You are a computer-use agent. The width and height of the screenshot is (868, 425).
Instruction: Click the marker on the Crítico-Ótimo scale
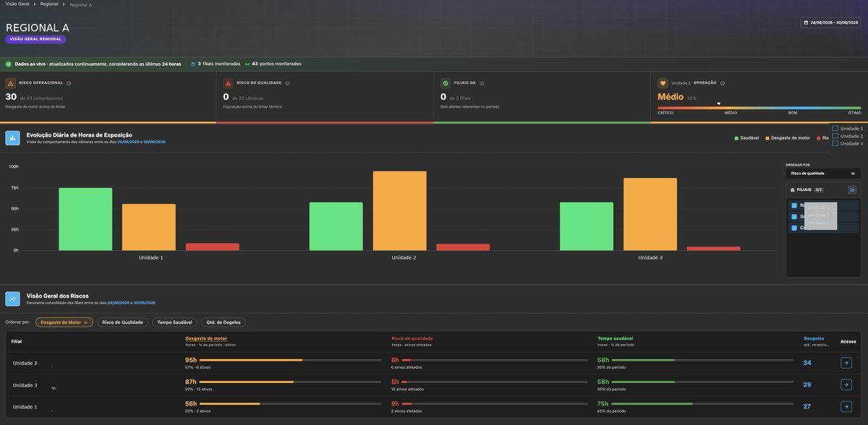(718, 104)
